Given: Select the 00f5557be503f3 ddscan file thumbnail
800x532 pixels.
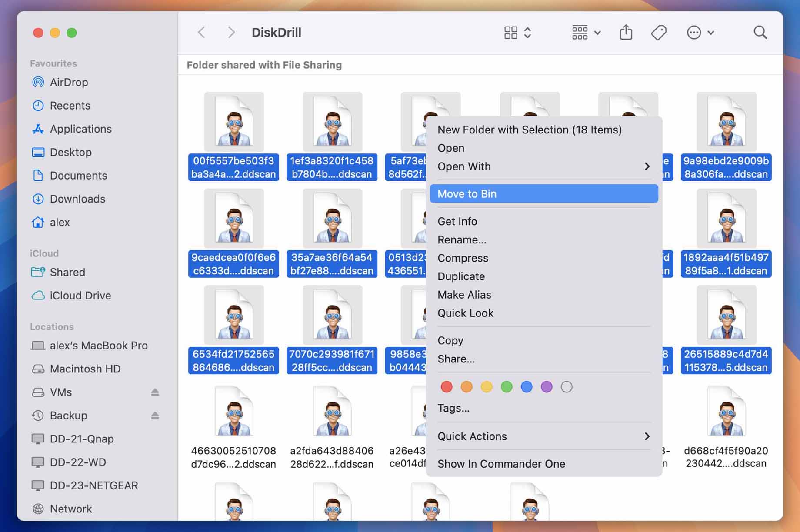Looking at the screenshot, I should coord(234,122).
